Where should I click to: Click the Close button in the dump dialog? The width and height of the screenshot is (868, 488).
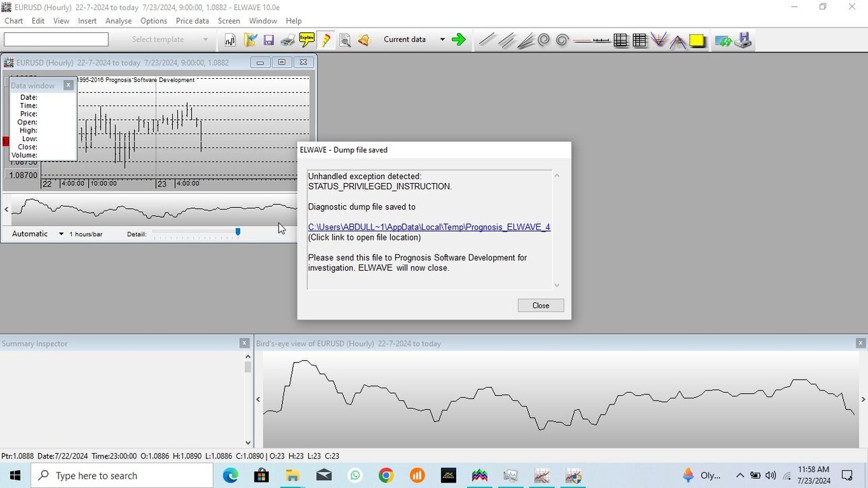[541, 306]
